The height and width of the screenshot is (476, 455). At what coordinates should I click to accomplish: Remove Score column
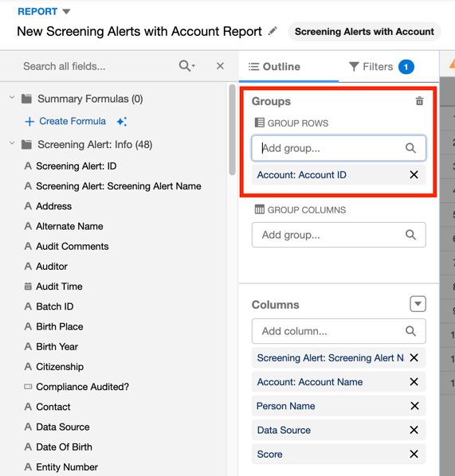[x=414, y=454]
